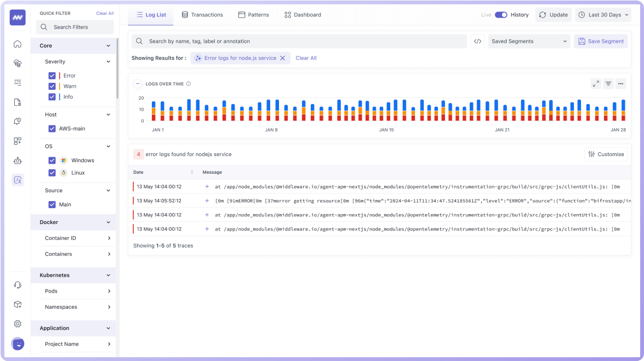The image size is (644, 361).
Task: Click the alerts bell icon in sidebar
Action: pyautogui.click(x=18, y=121)
